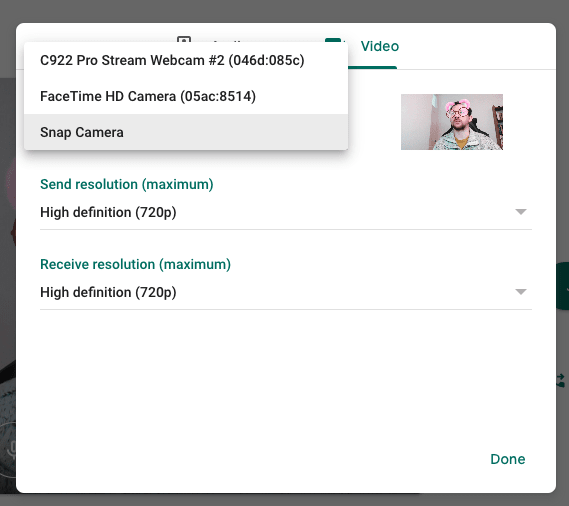Dismiss the dialog by clicking the gray backdrop
569x506 pixels.
click(284, 11)
